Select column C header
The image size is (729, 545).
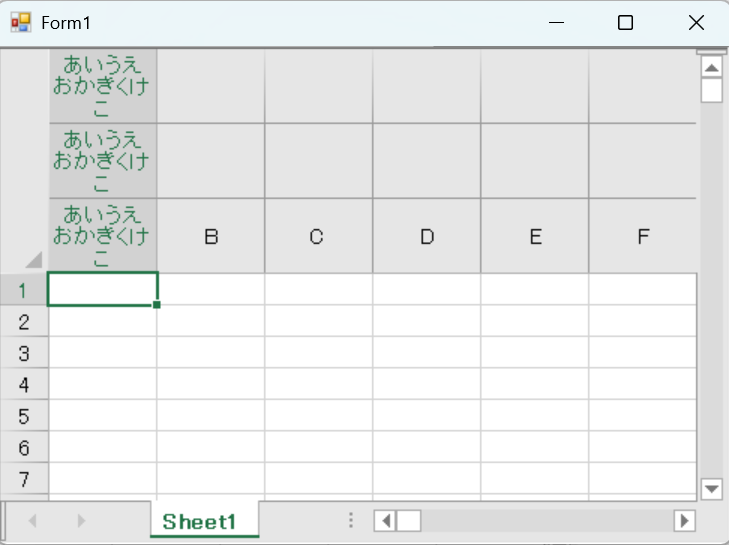pyautogui.click(x=318, y=236)
